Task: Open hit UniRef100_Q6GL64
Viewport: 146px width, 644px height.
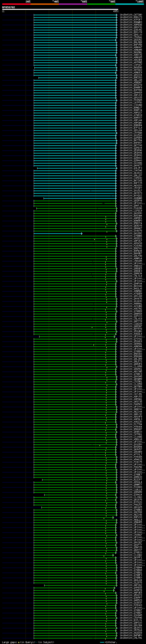Action: coord(131,580)
